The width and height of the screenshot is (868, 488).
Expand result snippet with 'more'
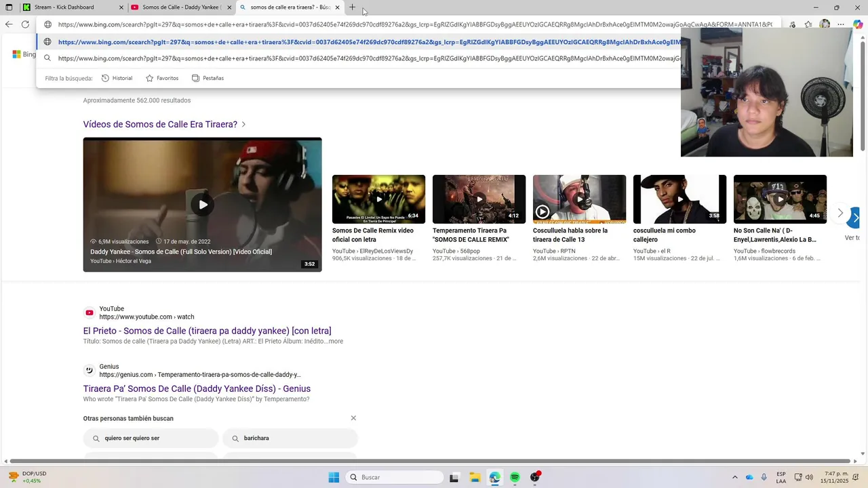[336, 342]
